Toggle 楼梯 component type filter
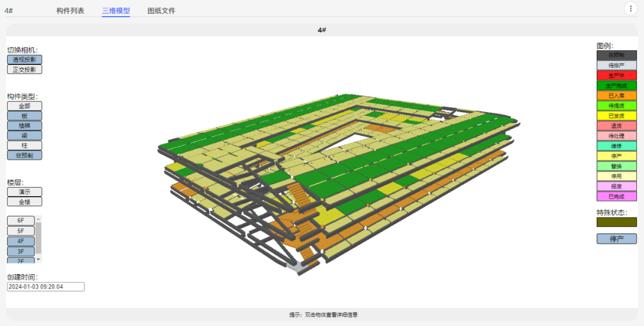Image resolution: width=644 pixels, height=326 pixels. tap(24, 126)
